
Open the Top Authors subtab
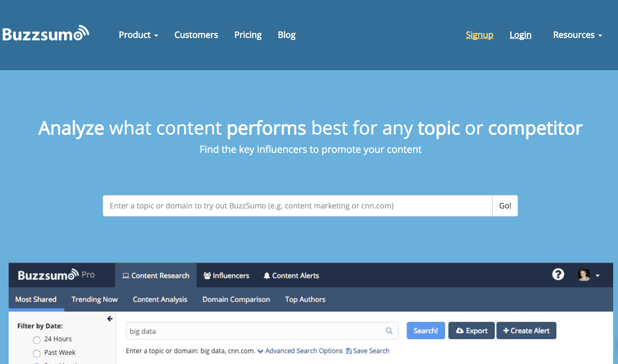tap(305, 299)
